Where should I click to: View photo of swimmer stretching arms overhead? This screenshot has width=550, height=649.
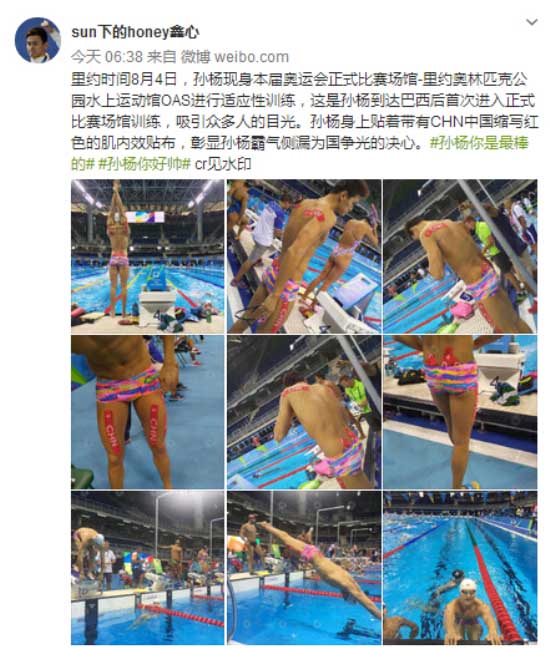[x=148, y=256]
